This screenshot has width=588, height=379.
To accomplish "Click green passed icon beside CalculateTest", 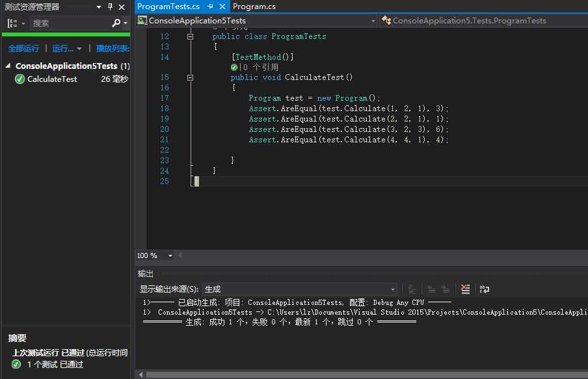I will tap(20, 79).
